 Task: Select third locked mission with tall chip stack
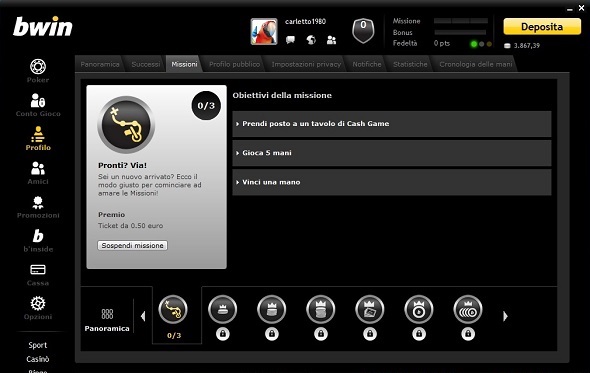(321, 310)
